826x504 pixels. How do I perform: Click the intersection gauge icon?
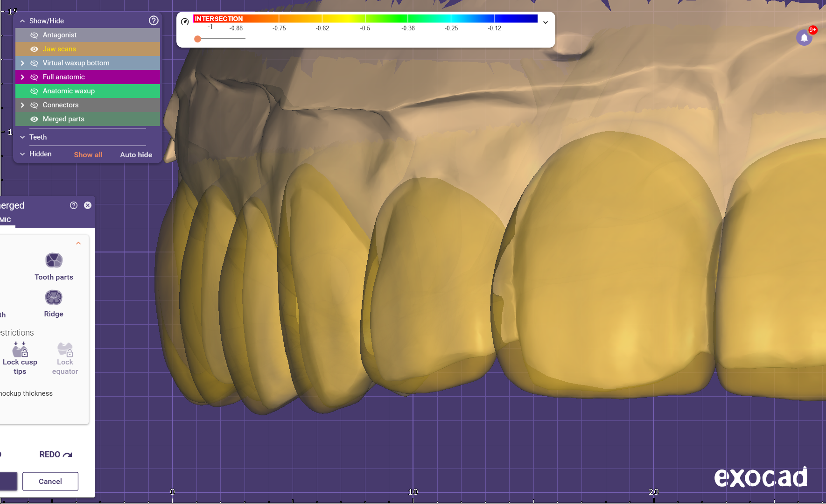tap(185, 21)
